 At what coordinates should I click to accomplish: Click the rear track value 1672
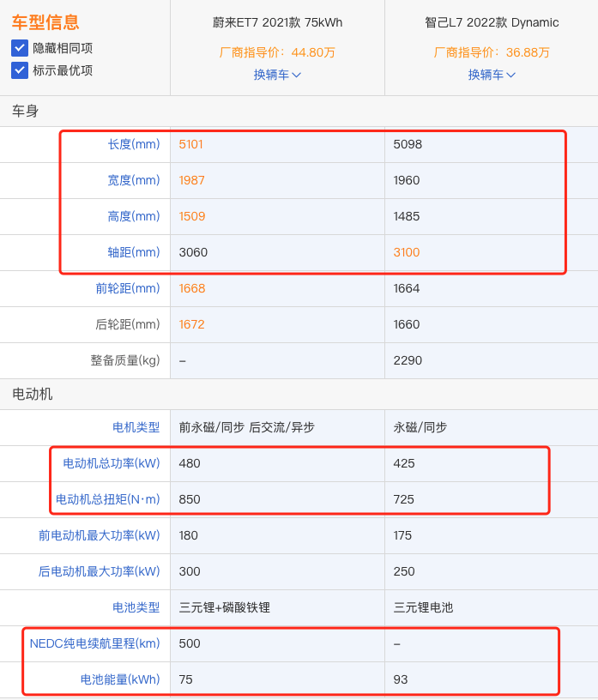click(191, 324)
